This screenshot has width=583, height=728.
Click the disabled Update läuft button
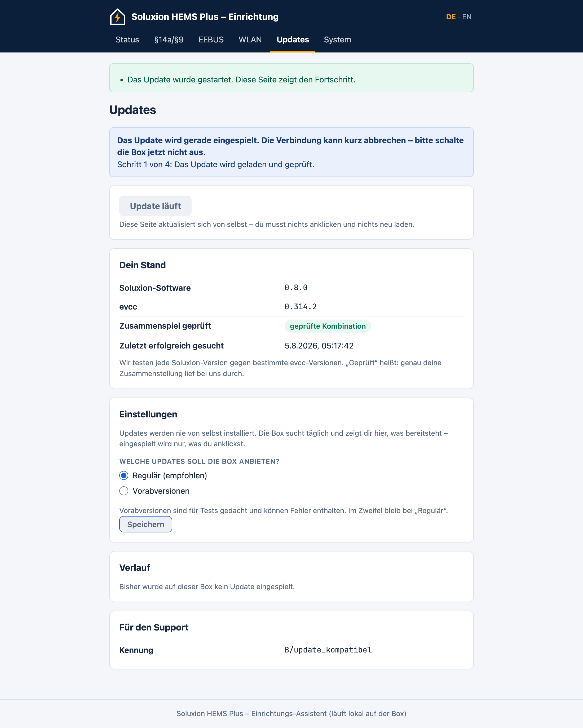point(155,206)
